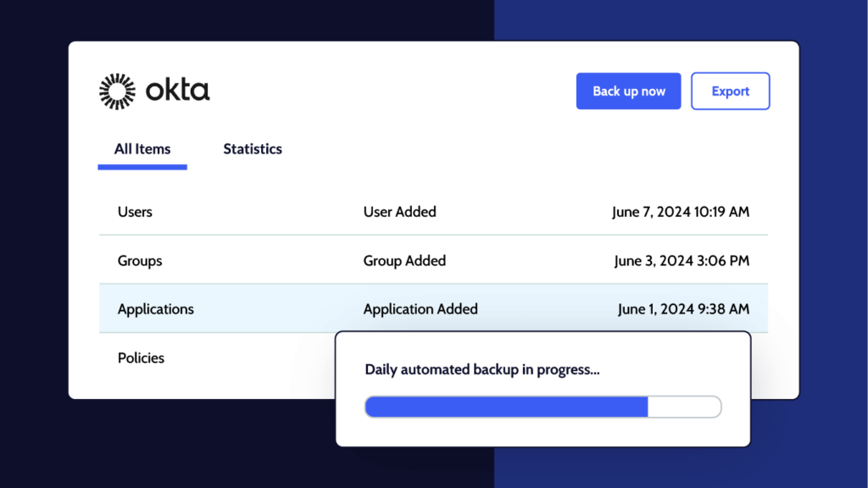This screenshot has height=488, width=868.
Task: Click the Export button
Action: coord(730,91)
